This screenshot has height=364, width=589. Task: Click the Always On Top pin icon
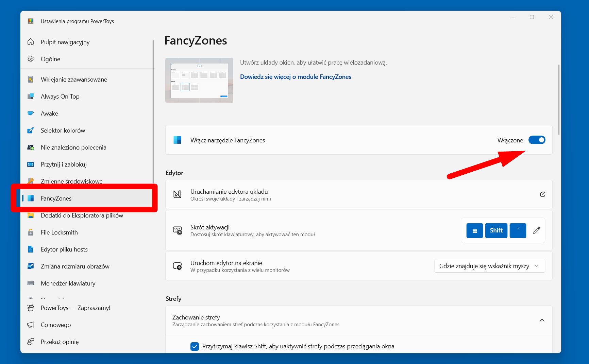point(31,96)
